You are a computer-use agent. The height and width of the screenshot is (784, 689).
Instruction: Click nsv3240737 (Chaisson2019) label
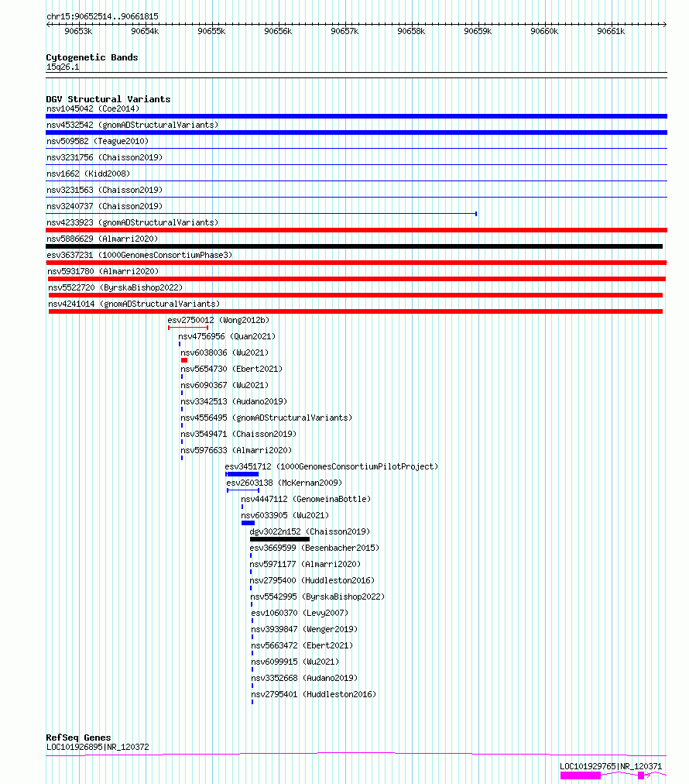(105, 206)
